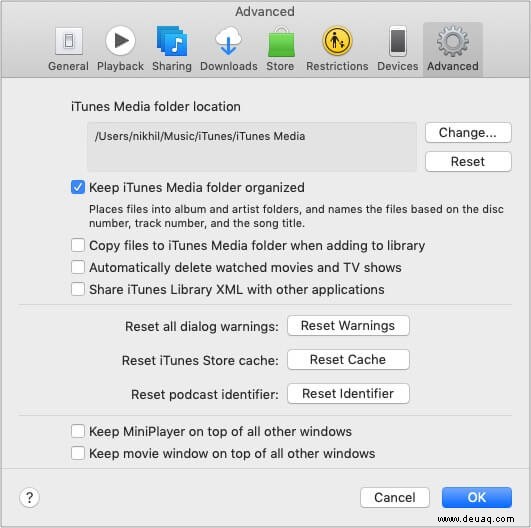Open the Devices preferences pane
The width and height of the screenshot is (531, 528).
pyautogui.click(x=398, y=49)
